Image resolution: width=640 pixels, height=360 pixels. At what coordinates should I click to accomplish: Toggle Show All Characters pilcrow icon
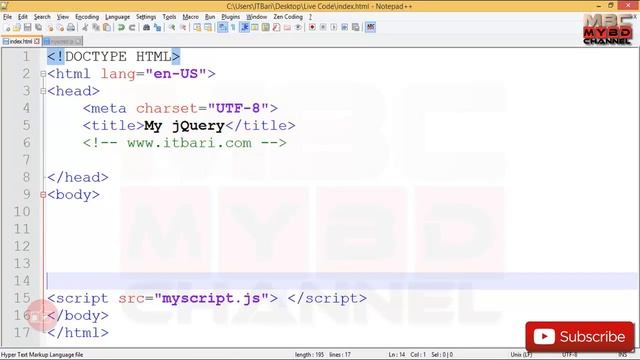coord(233,27)
